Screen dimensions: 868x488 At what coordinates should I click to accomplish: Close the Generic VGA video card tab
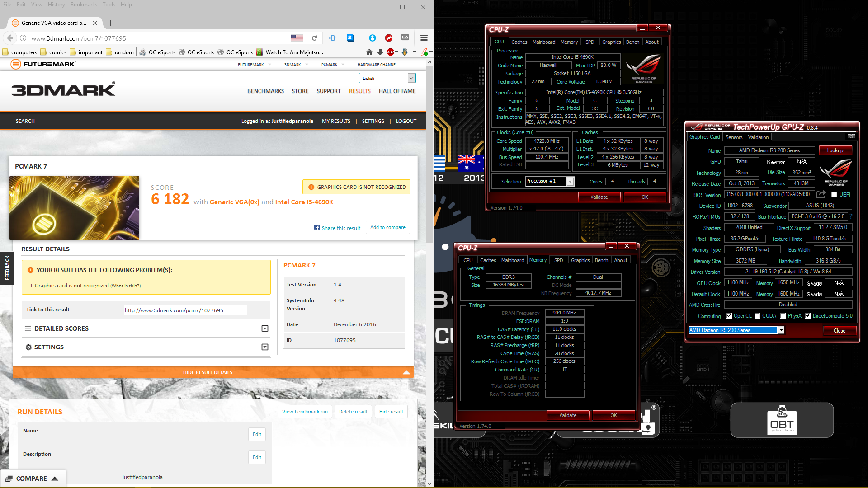point(95,23)
